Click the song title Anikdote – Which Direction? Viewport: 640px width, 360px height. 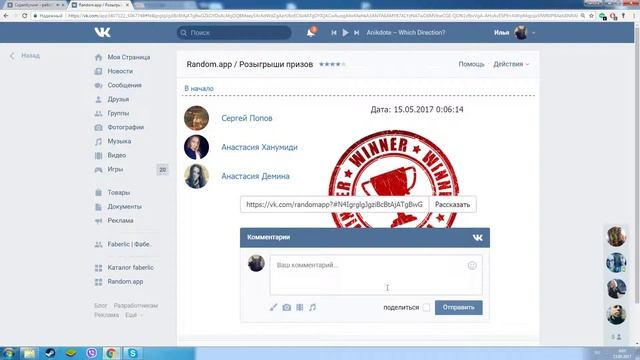tap(406, 33)
